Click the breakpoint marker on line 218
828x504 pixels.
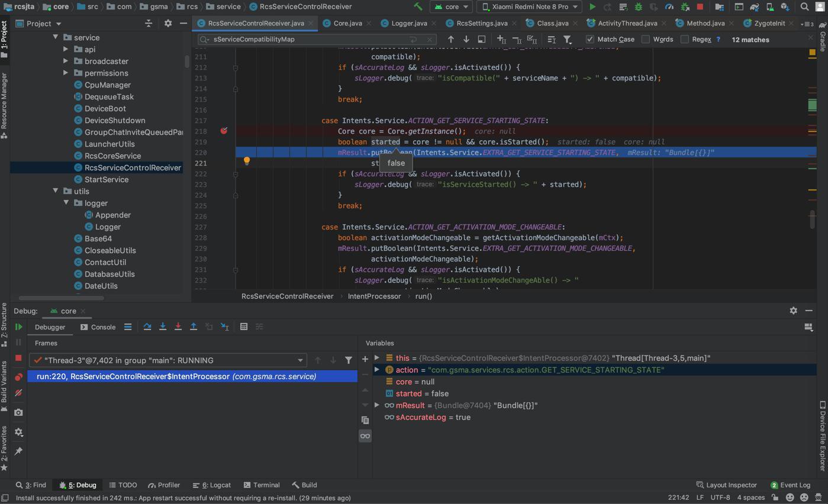pyautogui.click(x=224, y=131)
